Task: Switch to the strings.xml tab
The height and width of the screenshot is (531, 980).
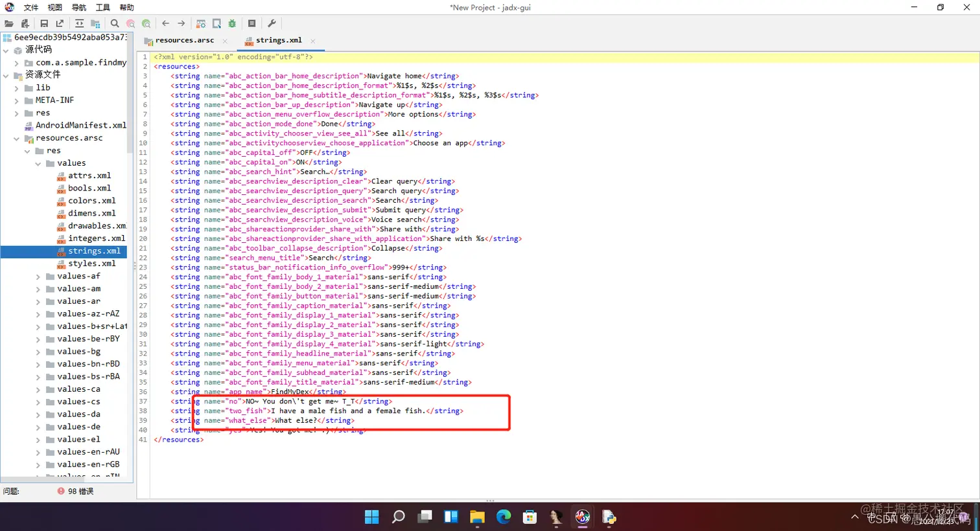Action: tap(279, 40)
